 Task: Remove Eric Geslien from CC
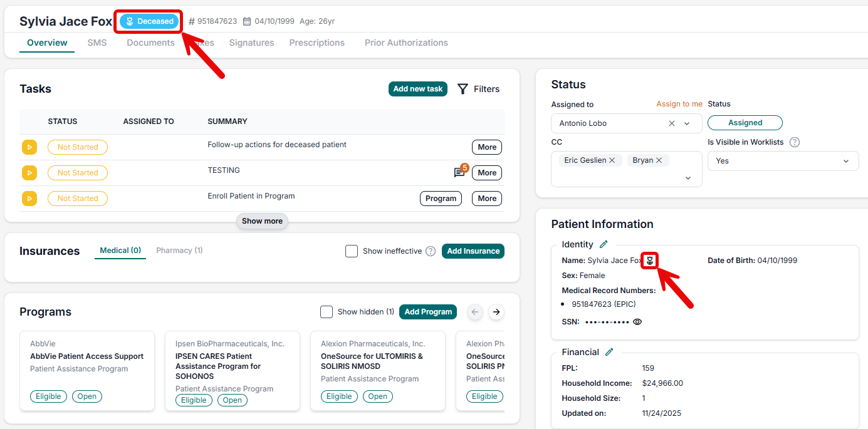[x=612, y=160]
